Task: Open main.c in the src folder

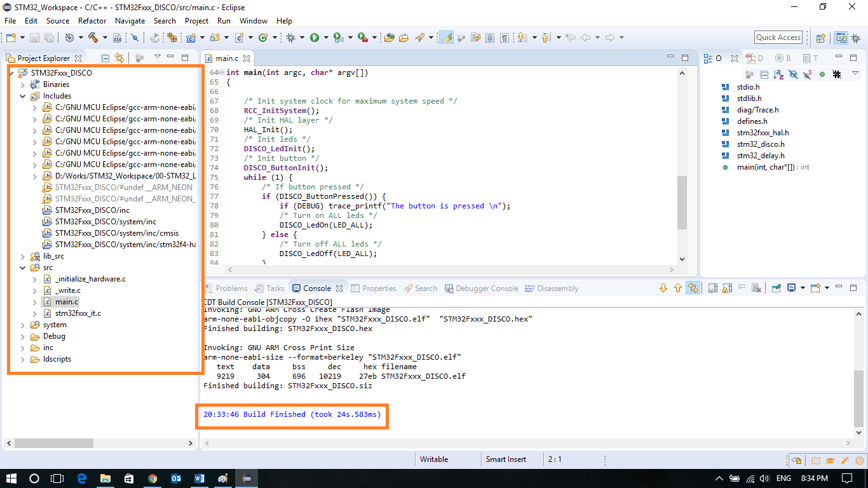Action: [x=67, y=302]
